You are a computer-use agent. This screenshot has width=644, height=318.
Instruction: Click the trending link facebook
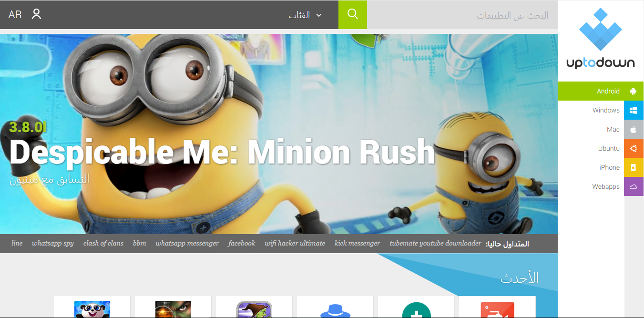242,243
